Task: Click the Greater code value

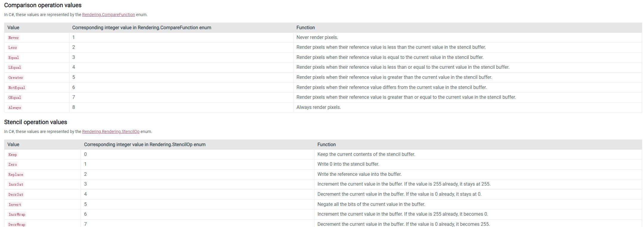Action: click(16, 78)
